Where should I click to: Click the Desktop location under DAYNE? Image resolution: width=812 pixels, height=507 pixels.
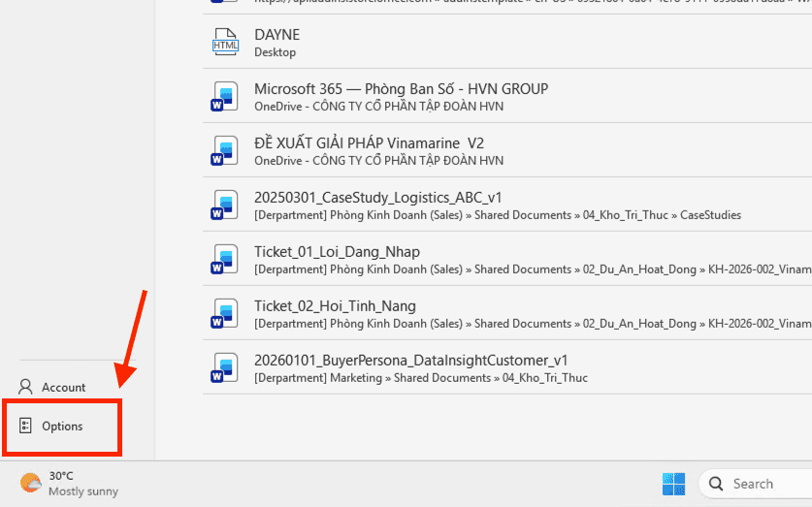(x=275, y=52)
